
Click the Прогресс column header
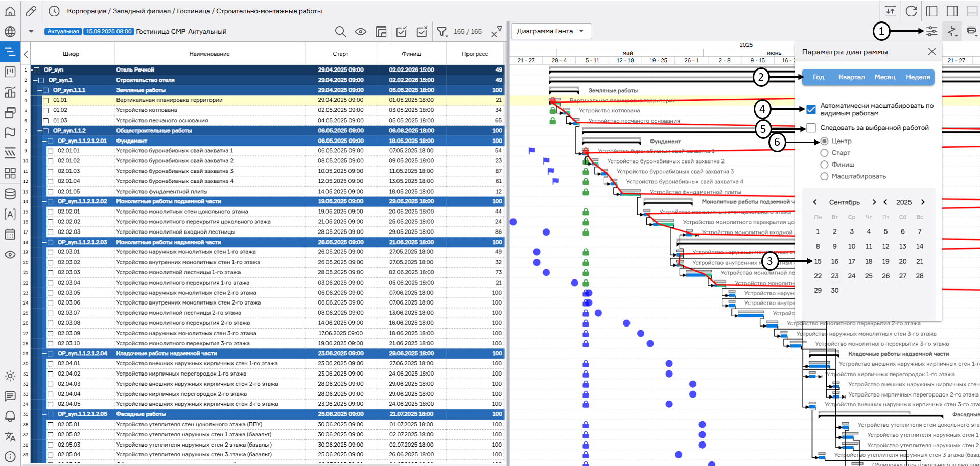475,54
